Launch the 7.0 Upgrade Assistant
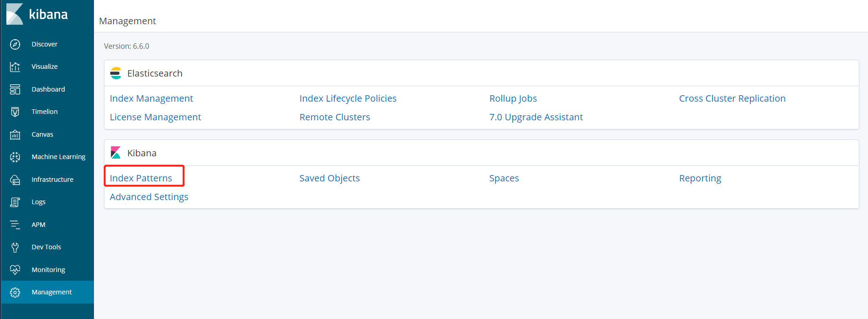Image resolution: width=868 pixels, height=319 pixels. pos(536,117)
